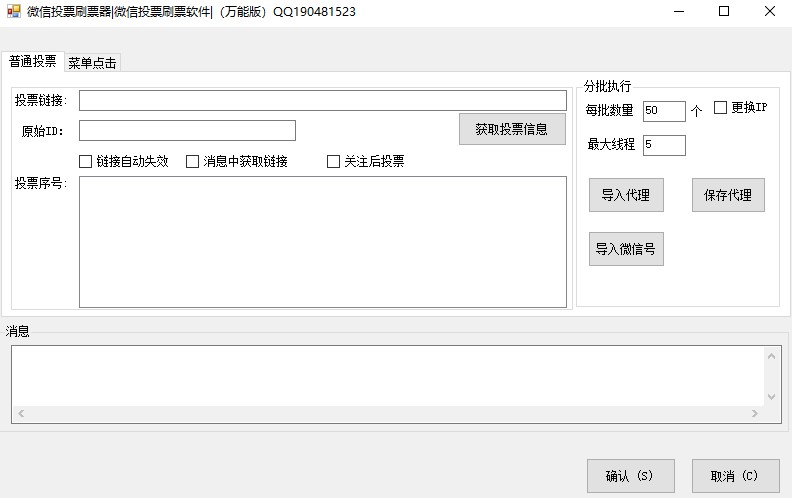Click inside the 消息 output box
792x498 pixels.
coord(388,376)
